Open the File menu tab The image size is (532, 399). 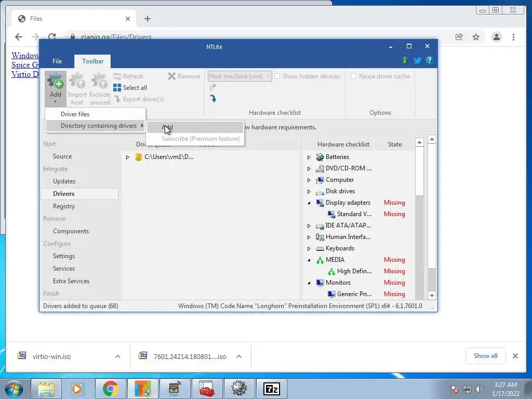(x=57, y=61)
